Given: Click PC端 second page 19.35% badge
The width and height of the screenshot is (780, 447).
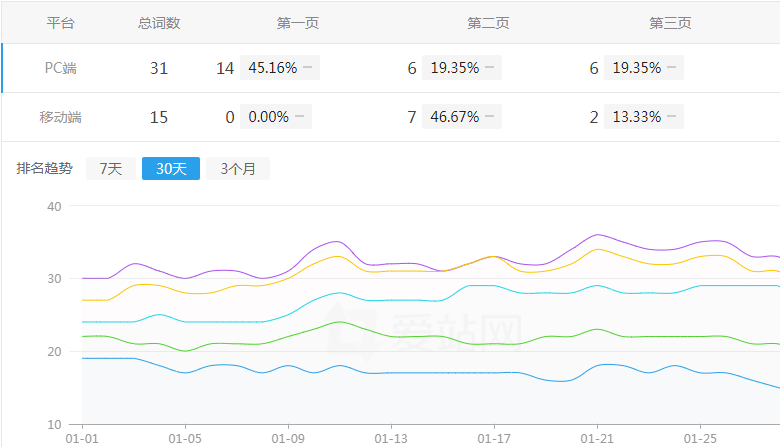Looking at the screenshot, I should tap(455, 68).
